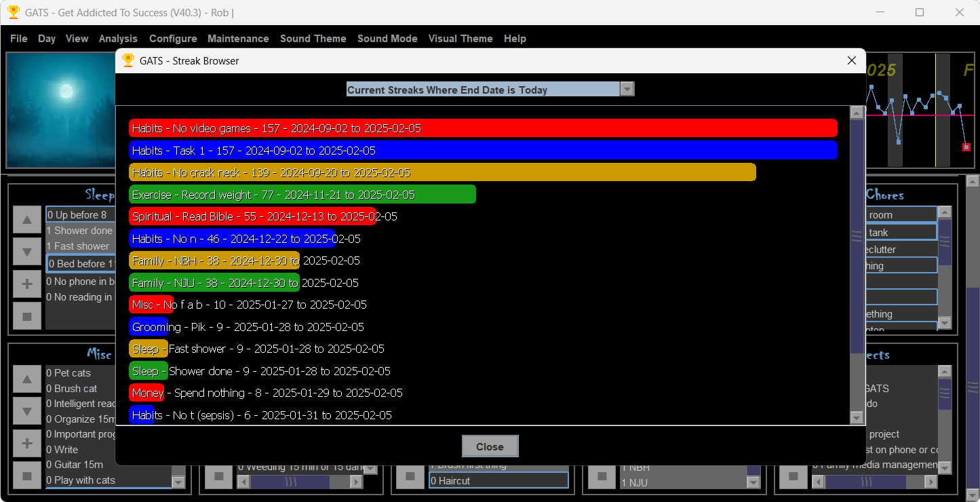Click the down arrow button in Sleep panel
Screen dimensions: 980x502
[x=27, y=252]
